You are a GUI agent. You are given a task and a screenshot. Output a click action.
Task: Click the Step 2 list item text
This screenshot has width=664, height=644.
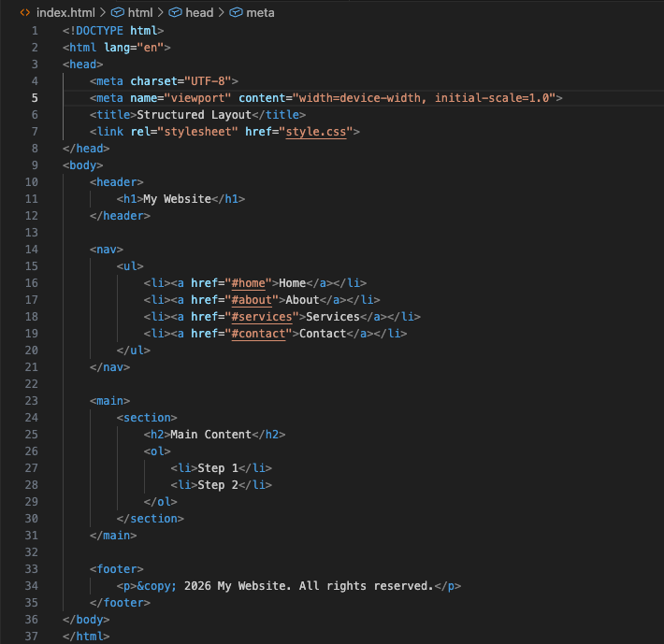[218, 485]
